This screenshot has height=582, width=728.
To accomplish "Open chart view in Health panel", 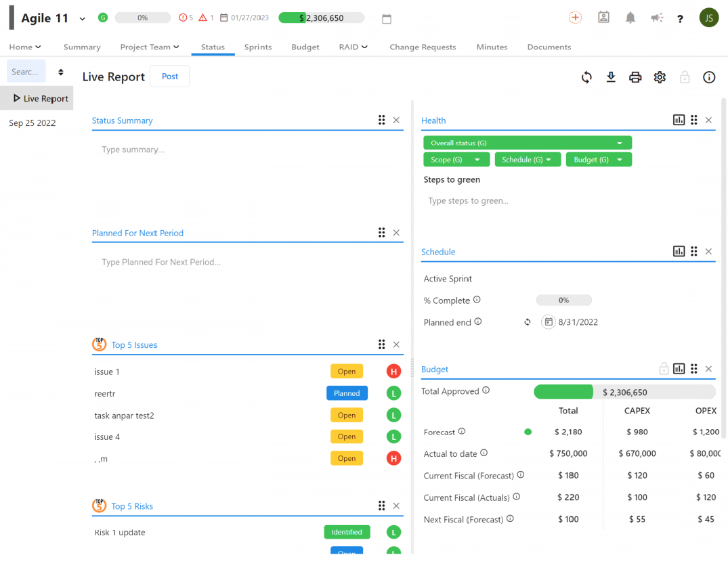I will point(679,120).
